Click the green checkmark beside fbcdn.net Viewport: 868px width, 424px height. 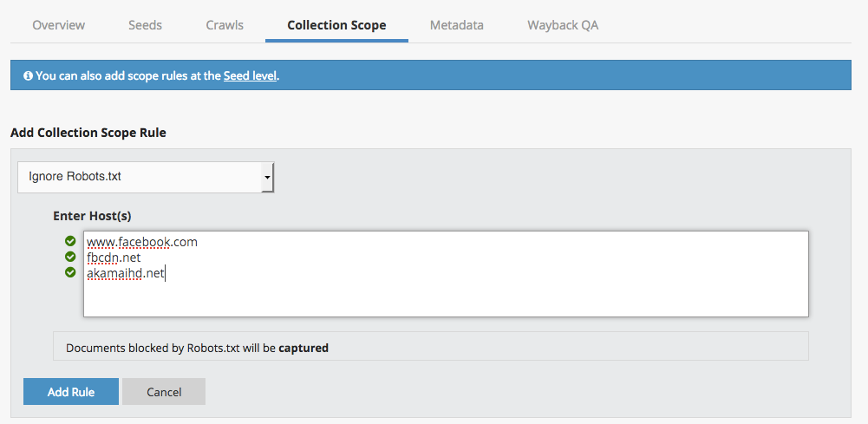(70, 258)
